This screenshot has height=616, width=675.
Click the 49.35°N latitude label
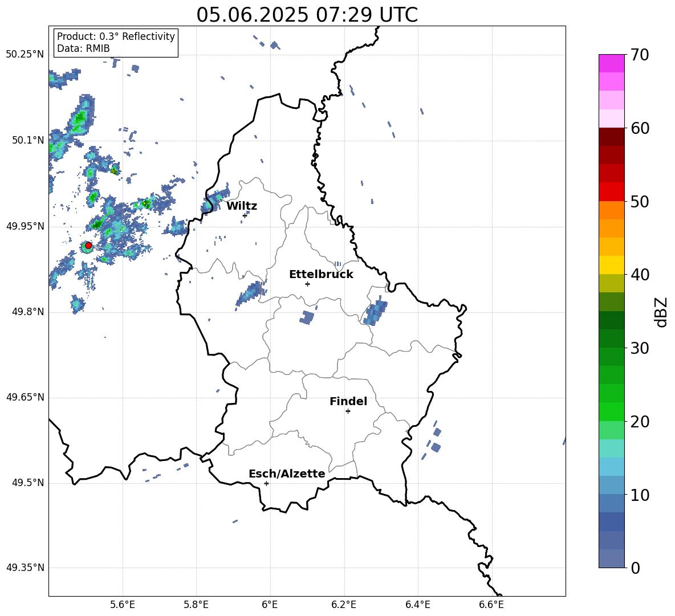(25, 568)
